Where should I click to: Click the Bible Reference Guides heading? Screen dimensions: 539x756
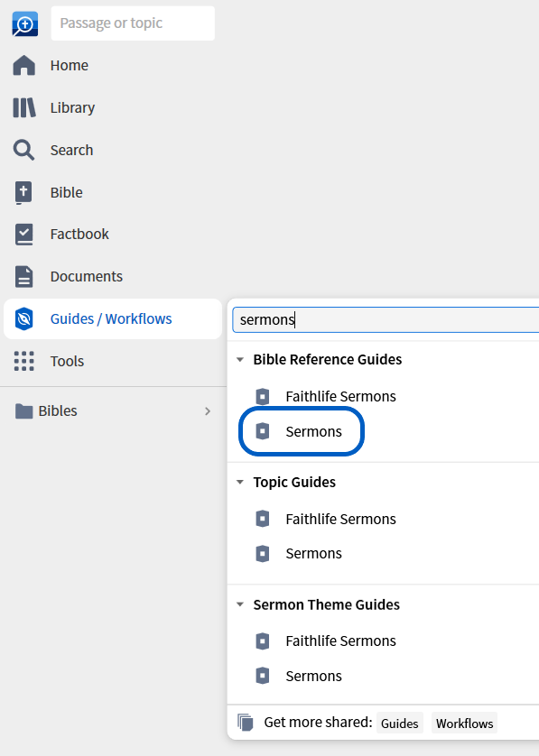328,360
